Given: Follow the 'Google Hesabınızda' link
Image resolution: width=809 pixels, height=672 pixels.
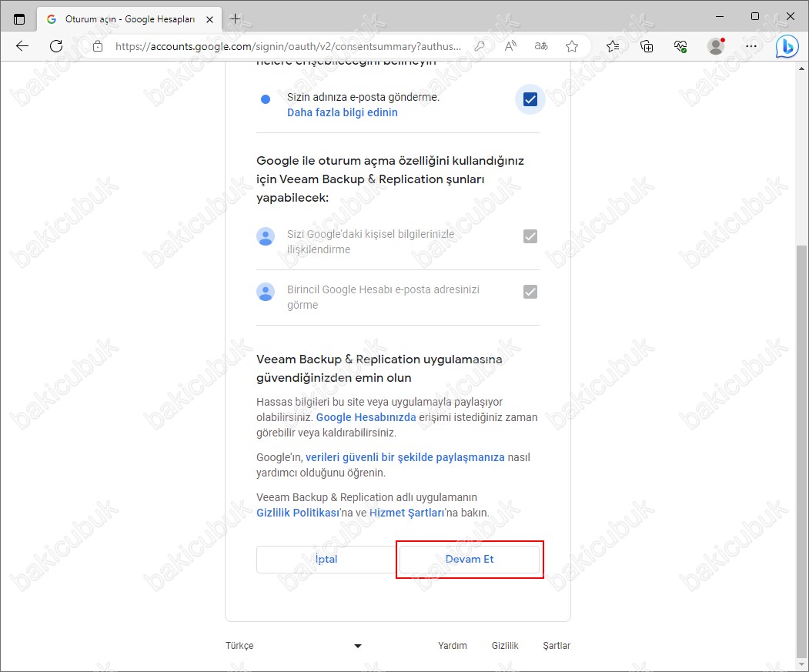Looking at the screenshot, I should [x=366, y=417].
